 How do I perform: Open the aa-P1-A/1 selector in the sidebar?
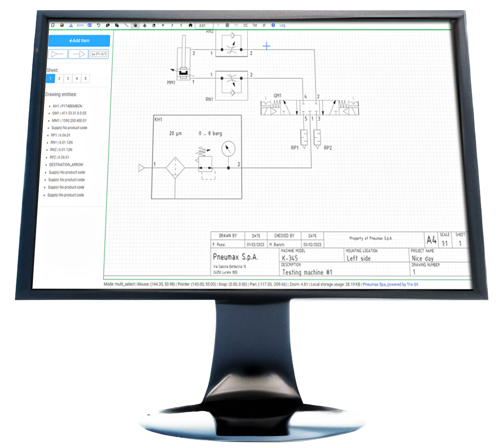pos(99,54)
